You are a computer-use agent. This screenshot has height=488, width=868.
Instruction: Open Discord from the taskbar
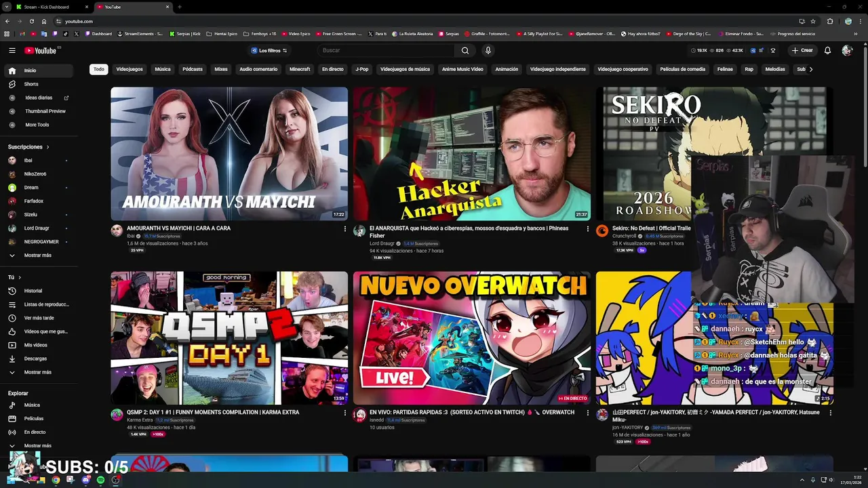85,480
